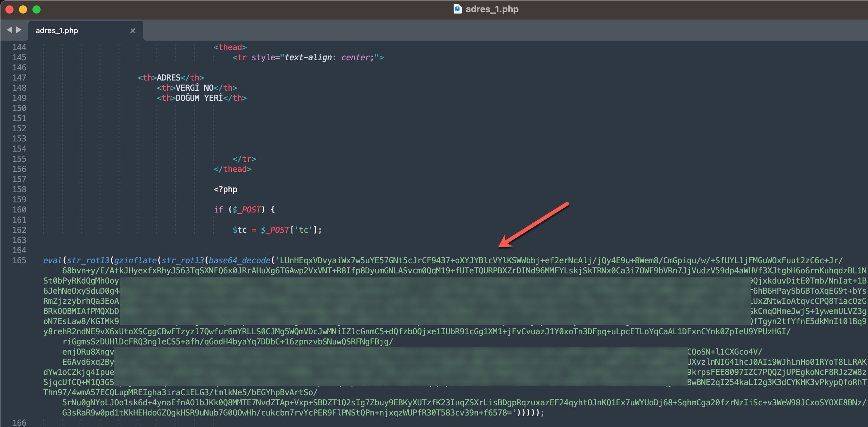Go to previous tab with left arrow
Screen dimensions: 868x427
(9, 30)
